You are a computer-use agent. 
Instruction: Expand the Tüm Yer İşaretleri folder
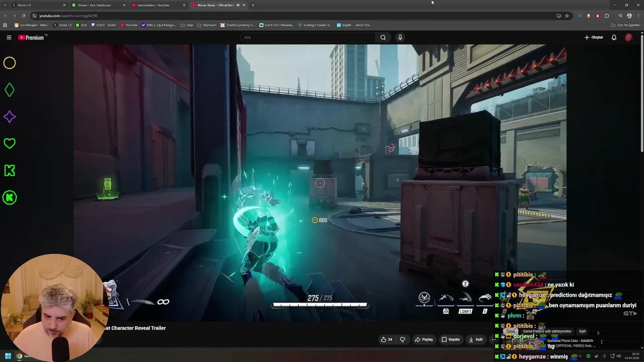(x=625, y=25)
